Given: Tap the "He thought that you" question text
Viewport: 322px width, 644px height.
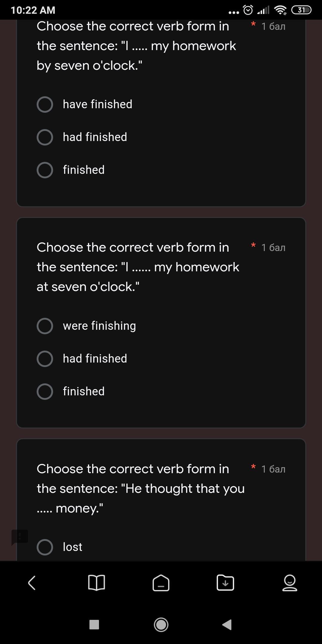Looking at the screenshot, I should [x=140, y=488].
